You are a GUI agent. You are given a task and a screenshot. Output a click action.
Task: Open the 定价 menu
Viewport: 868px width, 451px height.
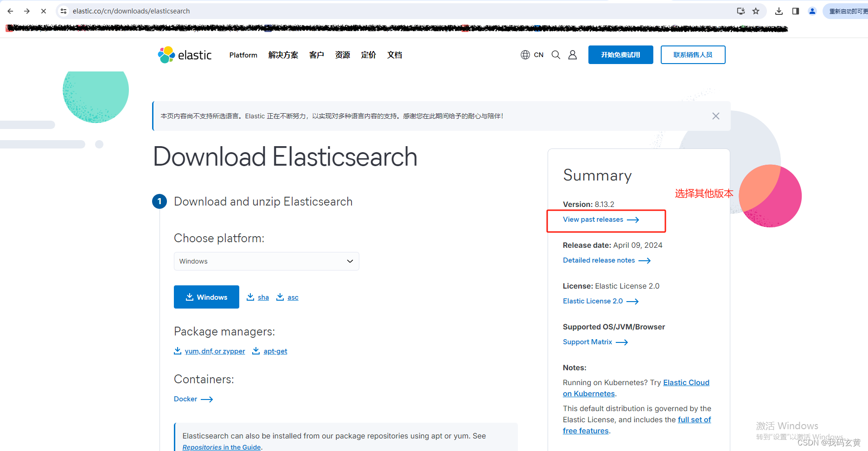(x=369, y=55)
